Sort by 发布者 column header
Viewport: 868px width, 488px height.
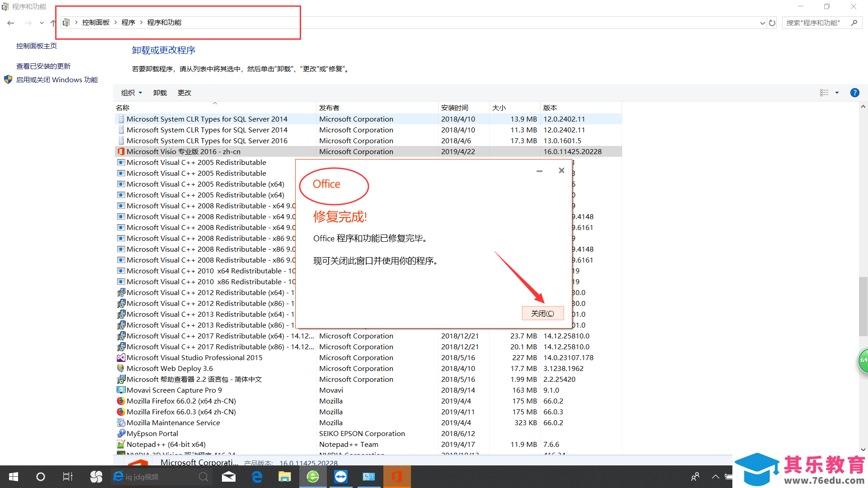coord(377,108)
